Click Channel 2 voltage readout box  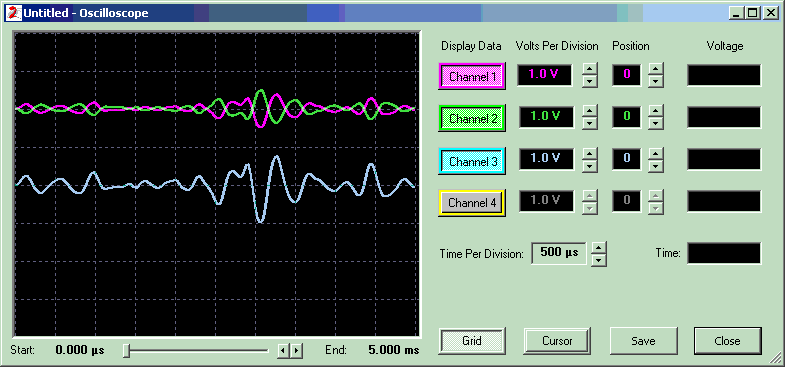click(724, 117)
